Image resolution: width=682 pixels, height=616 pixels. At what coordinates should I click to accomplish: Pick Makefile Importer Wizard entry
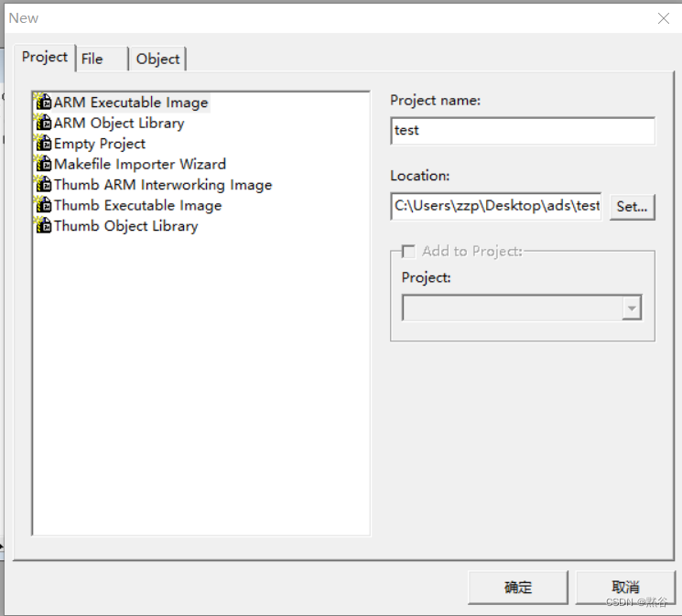(x=140, y=164)
